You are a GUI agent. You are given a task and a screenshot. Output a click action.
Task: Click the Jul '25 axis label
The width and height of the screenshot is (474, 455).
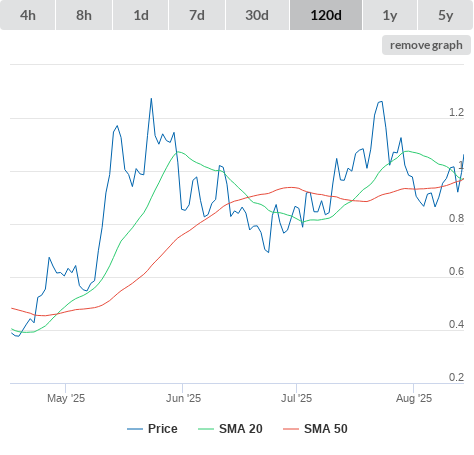tap(296, 398)
